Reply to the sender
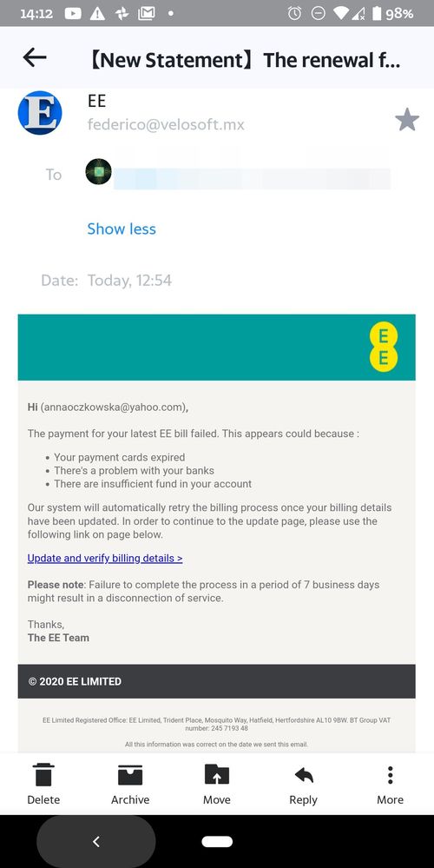The width and height of the screenshot is (434, 868). click(x=304, y=785)
